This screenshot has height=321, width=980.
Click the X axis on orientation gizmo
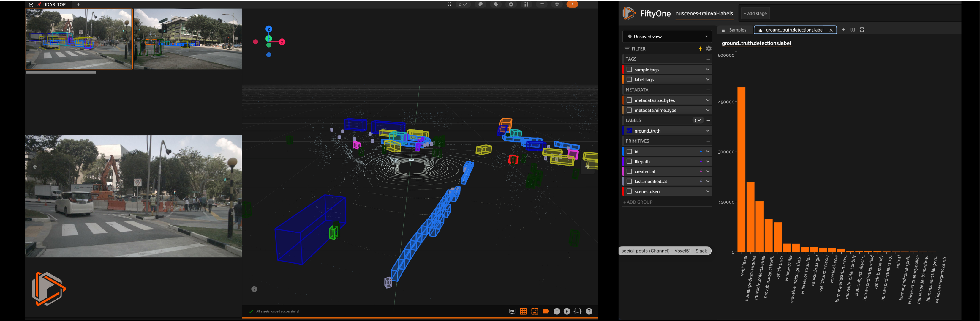tap(282, 42)
